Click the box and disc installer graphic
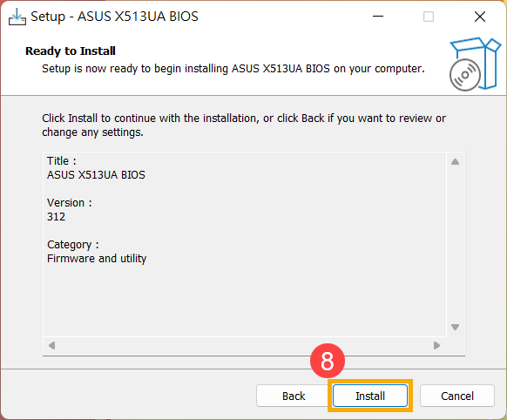507x420 pixels. 475,64
